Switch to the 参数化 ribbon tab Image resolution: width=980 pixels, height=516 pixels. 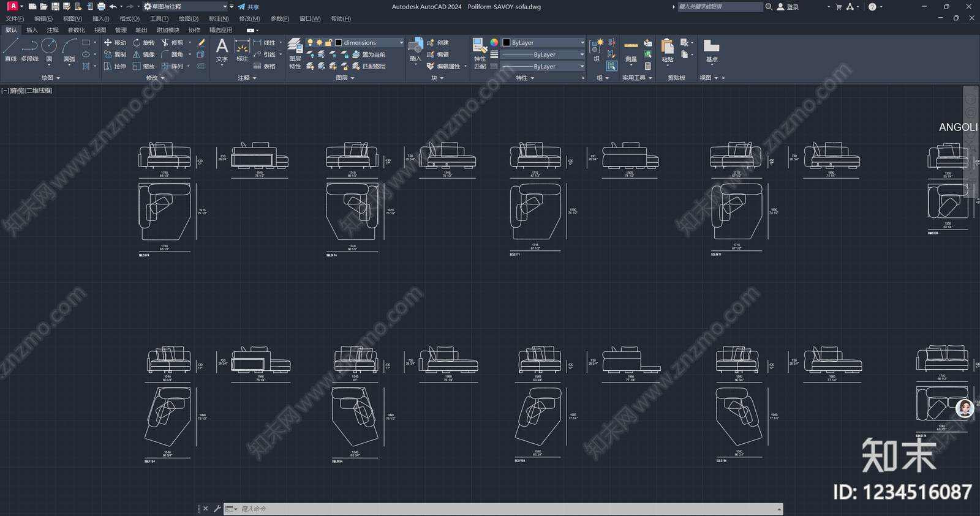(x=77, y=30)
